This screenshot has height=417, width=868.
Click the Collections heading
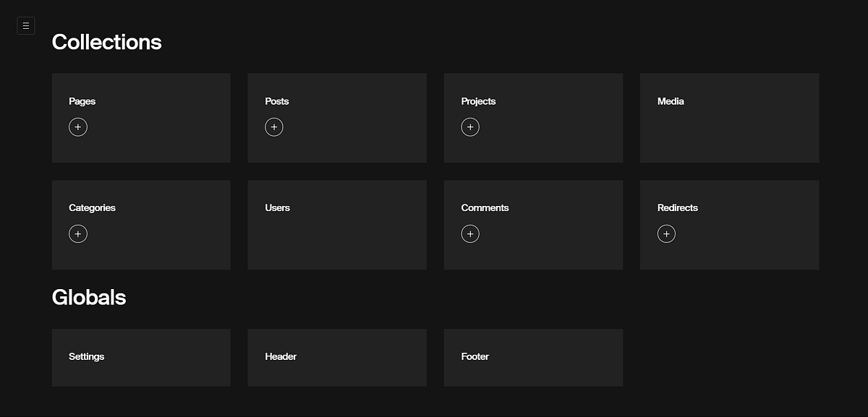106,42
